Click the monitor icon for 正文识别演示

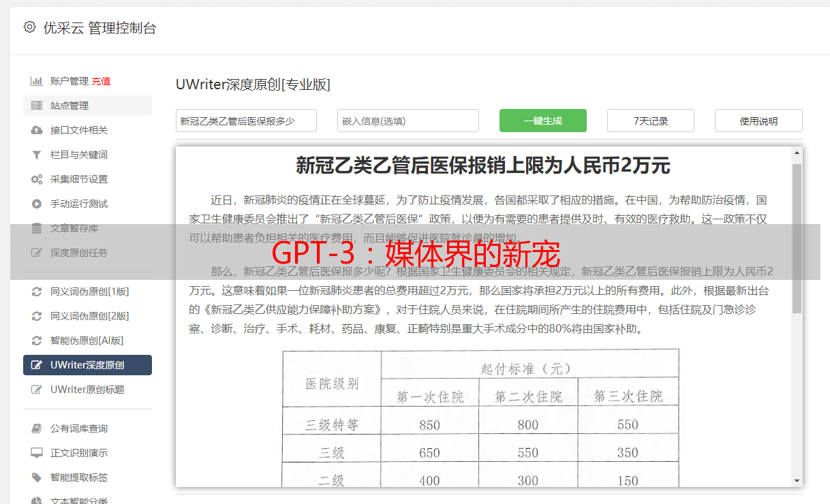tap(37, 453)
